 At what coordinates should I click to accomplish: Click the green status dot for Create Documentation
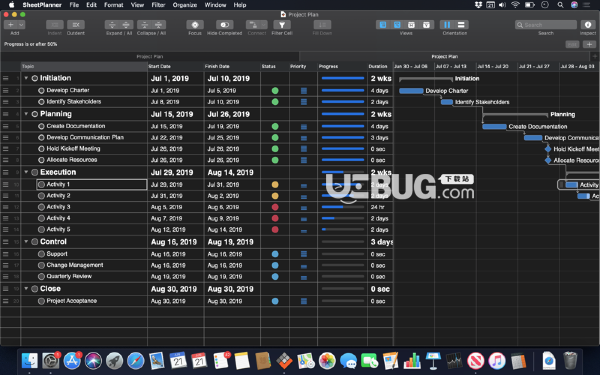[x=275, y=126]
